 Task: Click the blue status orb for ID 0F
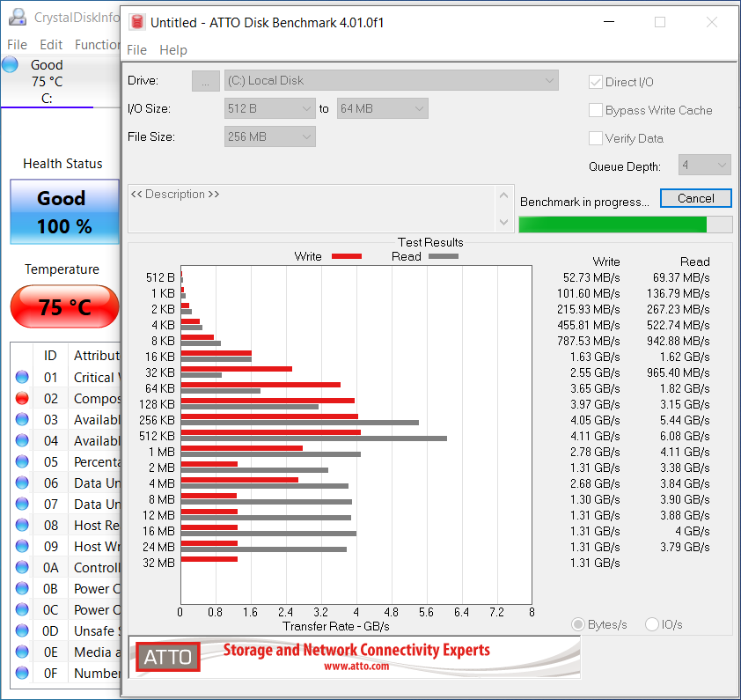22,674
